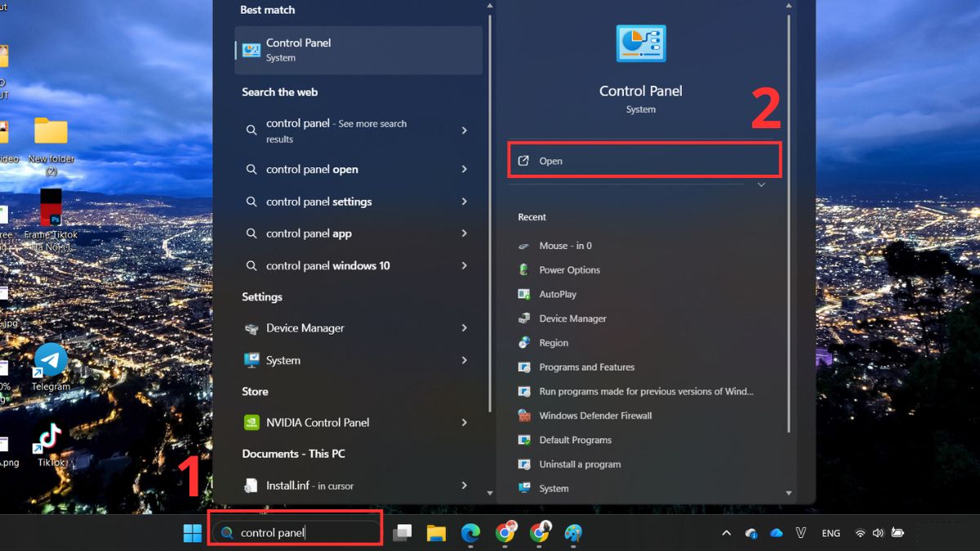The width and height of the screenshot is (980, 551).
Task: Select 'control panel app' web suggestion
Action: pyautogui.click(x=309, y=233)
